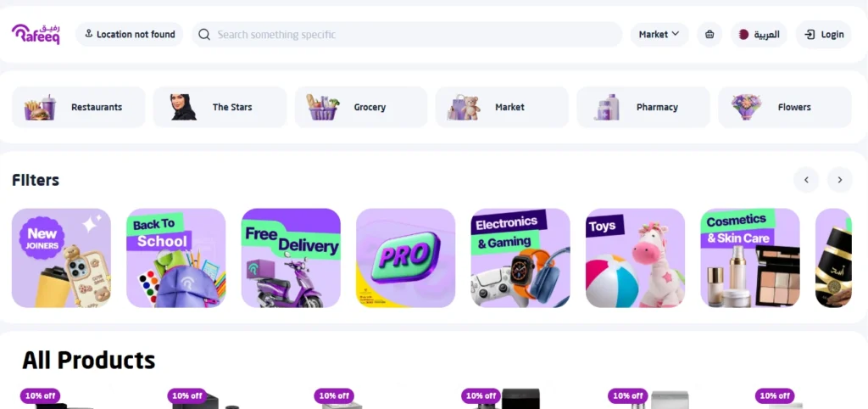Click the Login button
This screenshot has height=409, width=868.
click(824, 34)
